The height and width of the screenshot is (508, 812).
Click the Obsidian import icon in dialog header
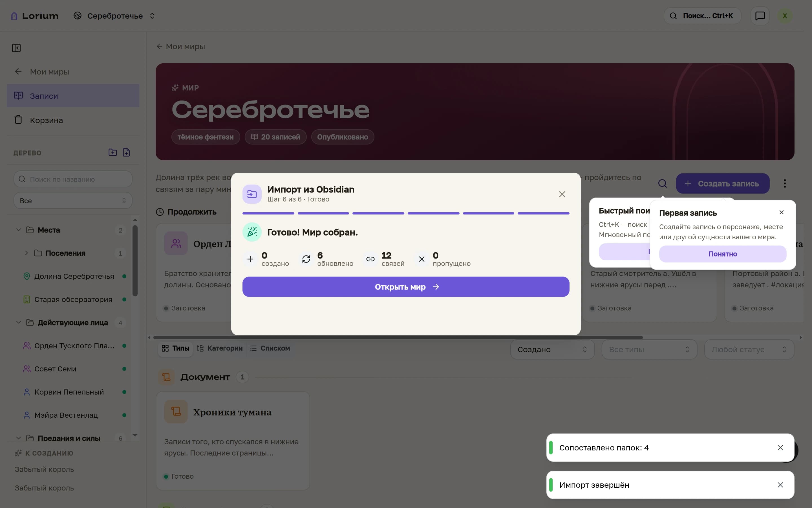(x=252, y=194)
